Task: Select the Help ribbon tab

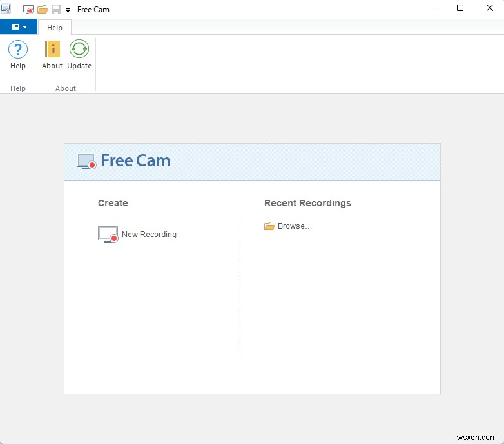Action: point(55,28)
